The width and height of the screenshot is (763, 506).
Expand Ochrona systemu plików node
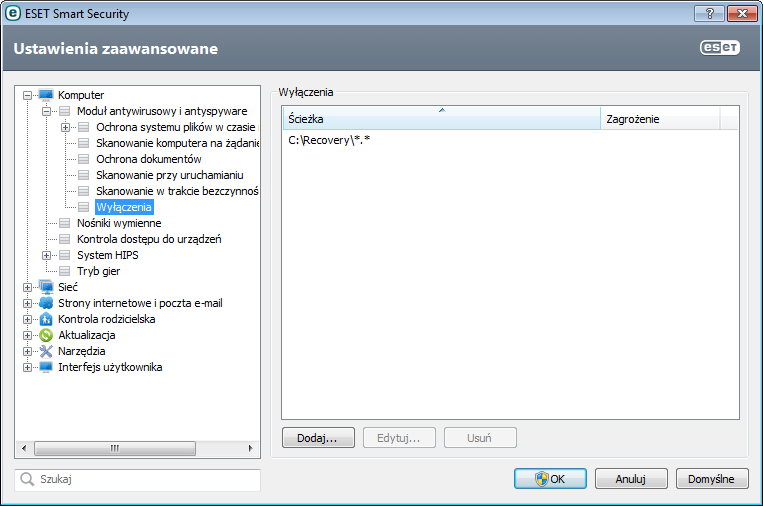point(65,127)
